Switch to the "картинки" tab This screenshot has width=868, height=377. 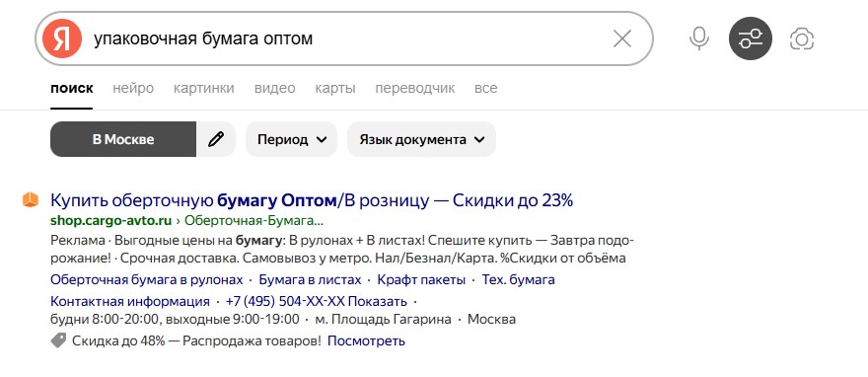click(204, 88)
